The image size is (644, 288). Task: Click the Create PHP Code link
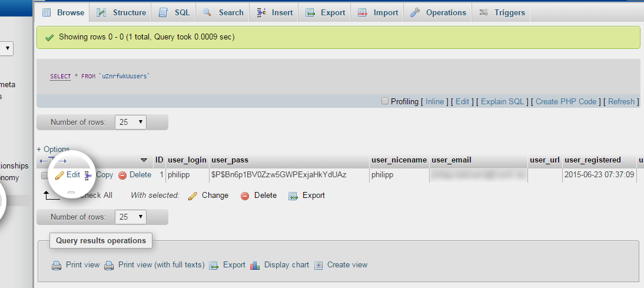click(x=566, y=101)
